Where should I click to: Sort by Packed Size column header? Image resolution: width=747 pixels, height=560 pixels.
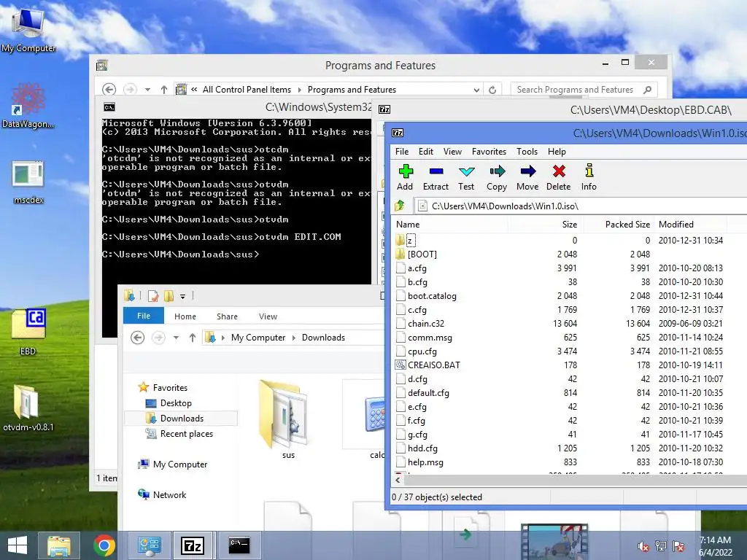point(618,225)
